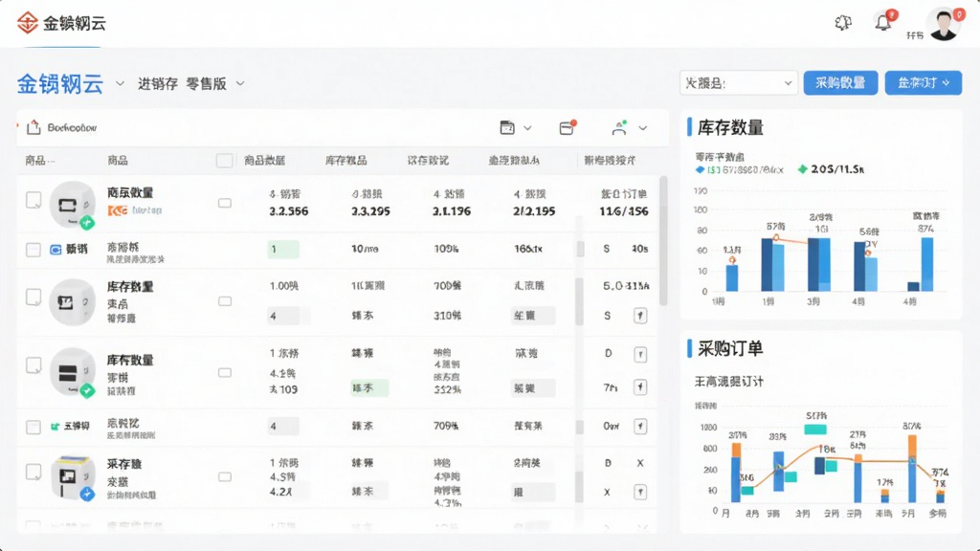Select the row checkbox for the 3.2.556 row
Screen dimensions: 980x551
[x=33, y=201]
